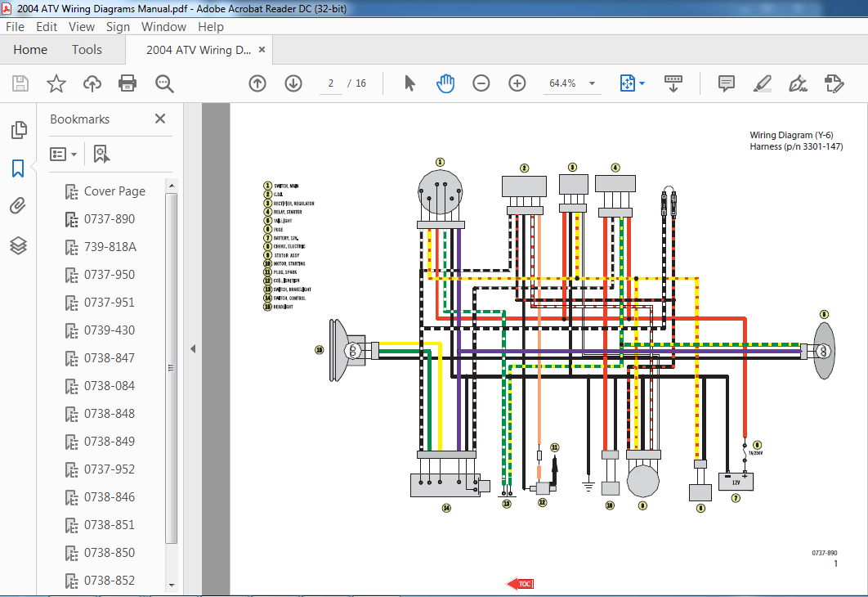Add a comment with the sticky note icon
The image size is (868, 597).
726,83
